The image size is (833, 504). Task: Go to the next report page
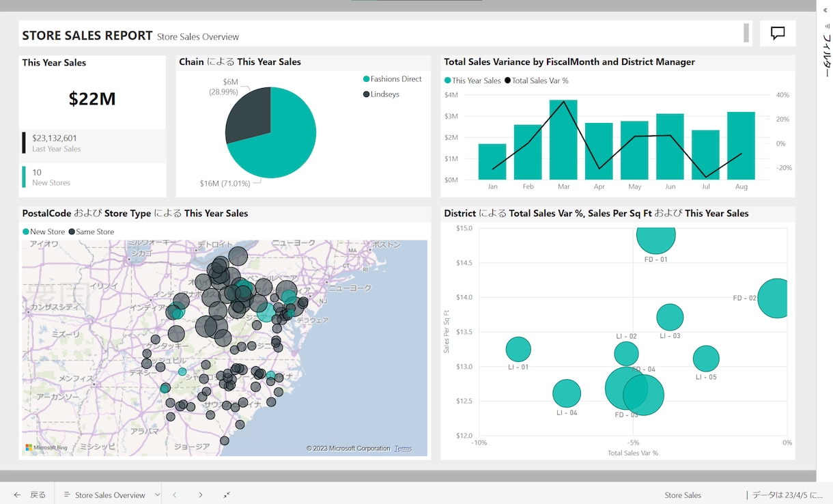[200, 495]
